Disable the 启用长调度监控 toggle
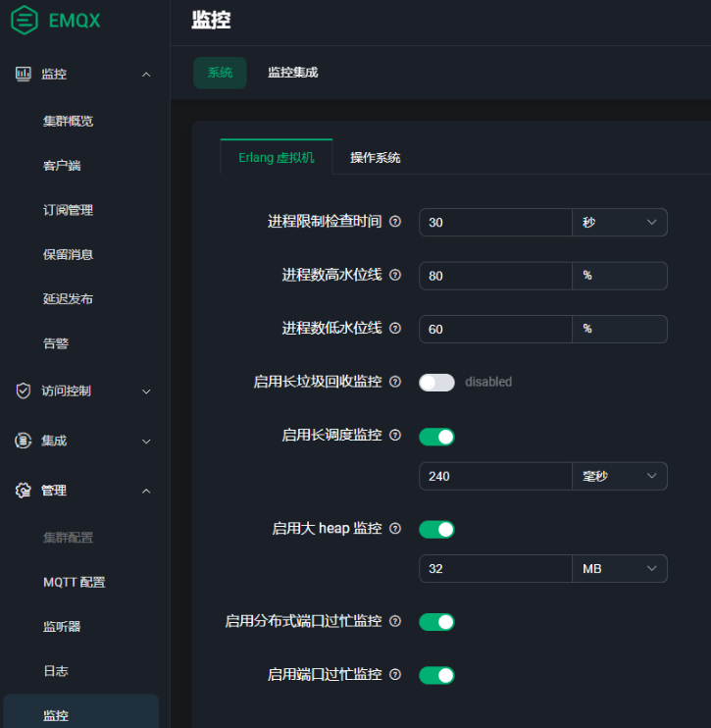Image resolution: width=711 pixels, height=728 pixels. (436, 436)
